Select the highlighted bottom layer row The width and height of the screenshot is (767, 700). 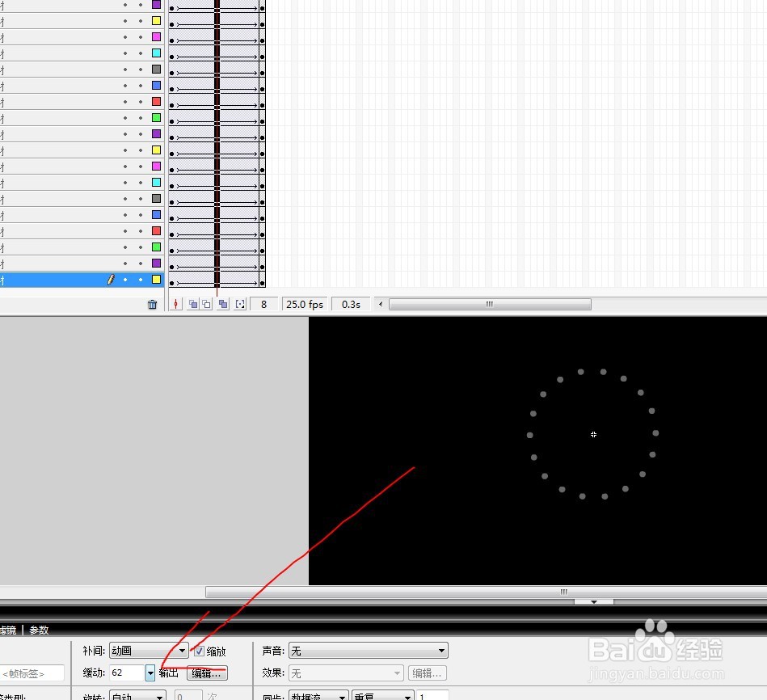(82, 280)
